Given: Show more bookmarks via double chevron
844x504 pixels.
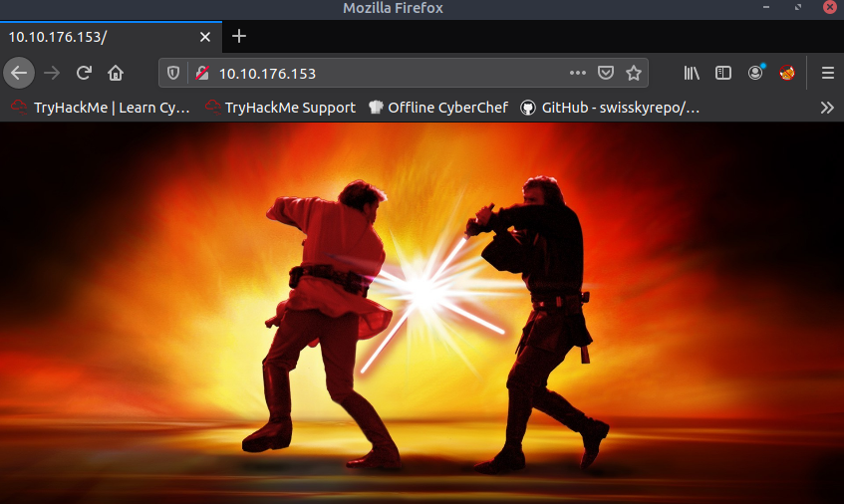Looking at the screenshot, I should pos(827,108).
